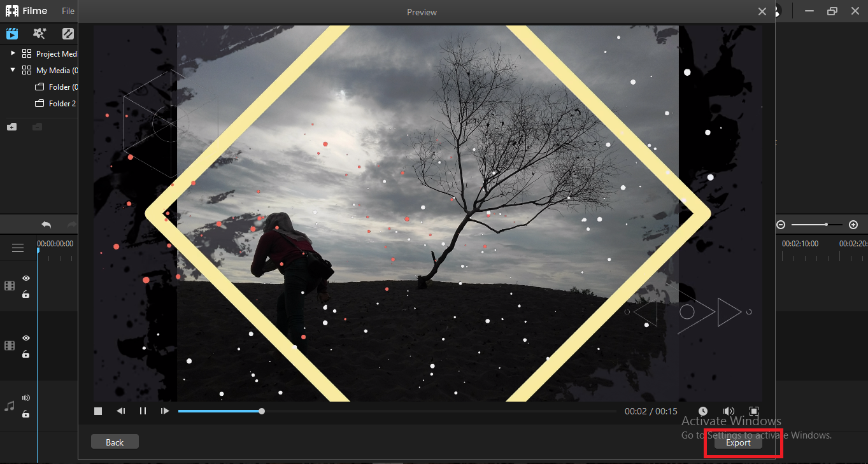Export the project video

(x=737, y=442)
